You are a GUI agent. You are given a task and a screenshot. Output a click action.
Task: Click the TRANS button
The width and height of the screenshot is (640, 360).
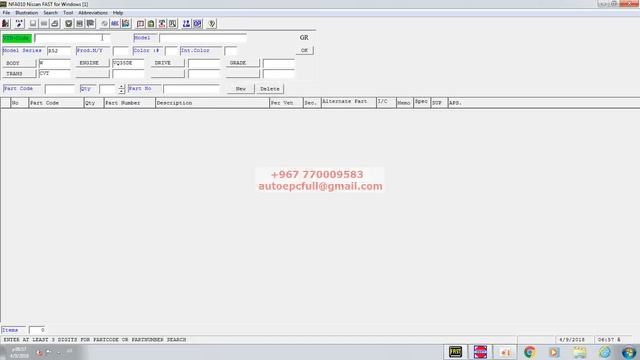coord(19,74)
